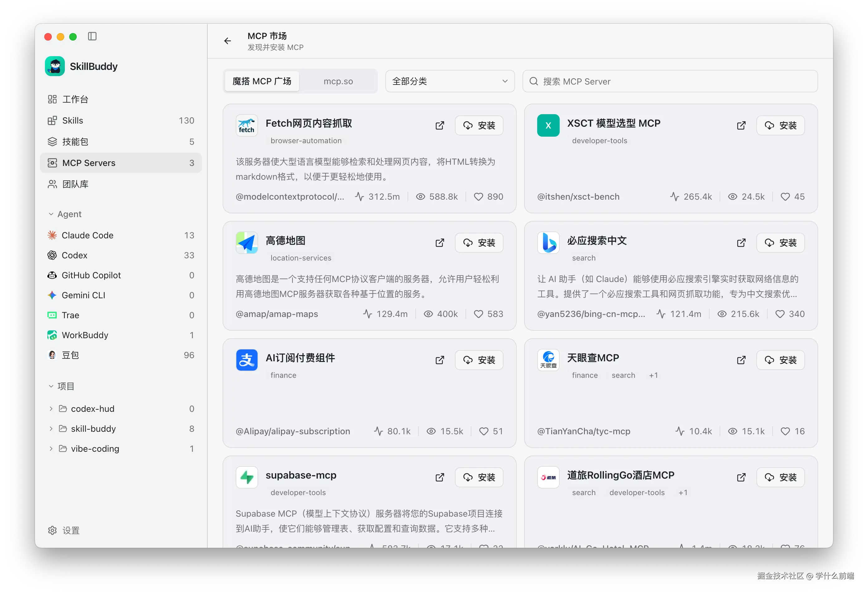Open 团队库 in the sidebar
This screenshot has width=868, height=594.
(121, 184)
